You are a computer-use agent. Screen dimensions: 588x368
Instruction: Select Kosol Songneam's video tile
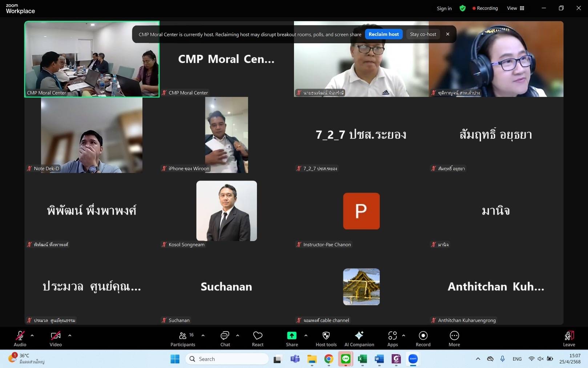point(226,211)
